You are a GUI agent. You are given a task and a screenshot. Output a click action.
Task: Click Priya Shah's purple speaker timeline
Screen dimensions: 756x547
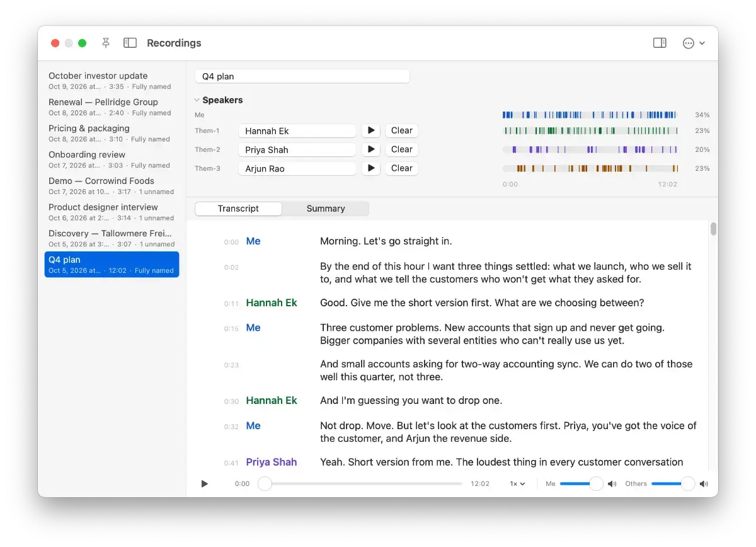click(590, 150)
